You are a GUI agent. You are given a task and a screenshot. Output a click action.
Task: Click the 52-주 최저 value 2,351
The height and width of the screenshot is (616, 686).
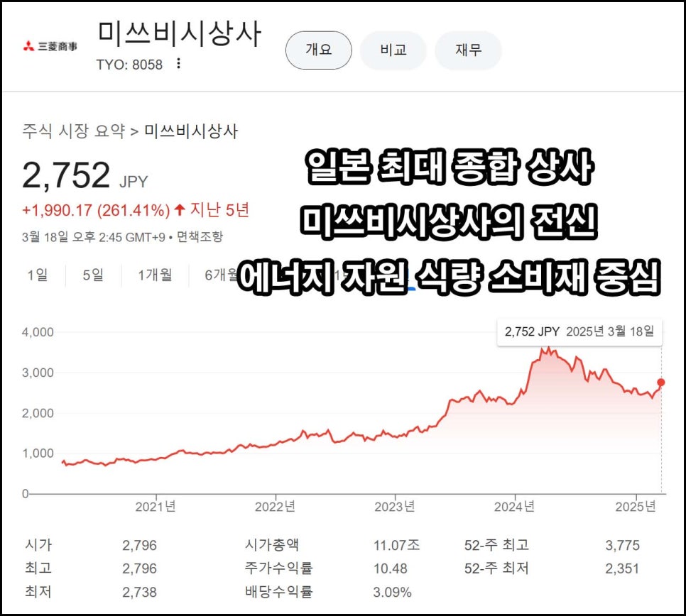tap(622, 568)
